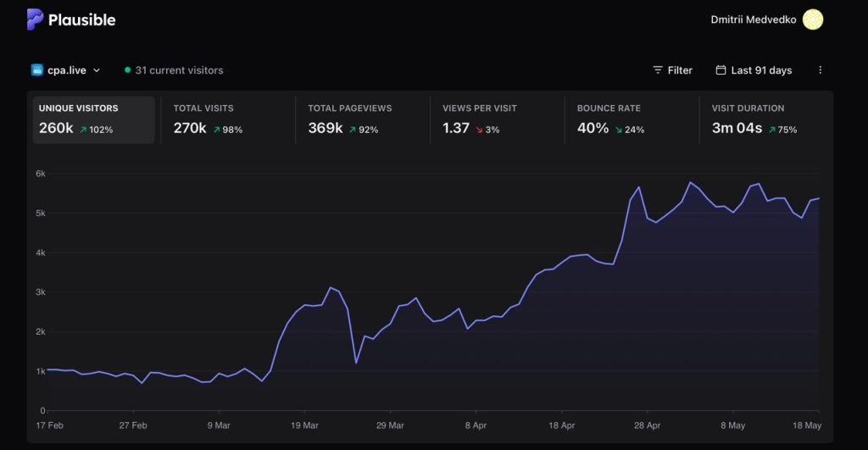This screenshot has width=868, height=450.
Task: Click the green current visitors dot
Action: 128,70
